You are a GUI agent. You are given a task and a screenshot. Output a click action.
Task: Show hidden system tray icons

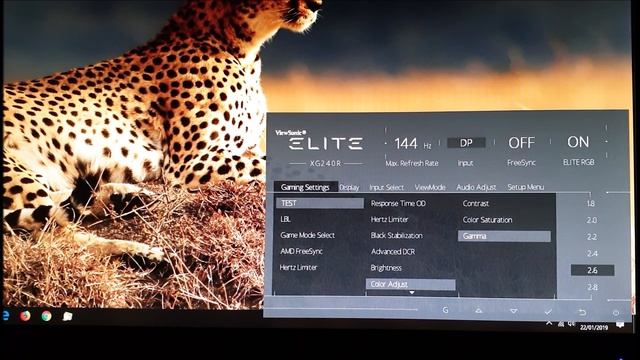[x=549, y=323]
